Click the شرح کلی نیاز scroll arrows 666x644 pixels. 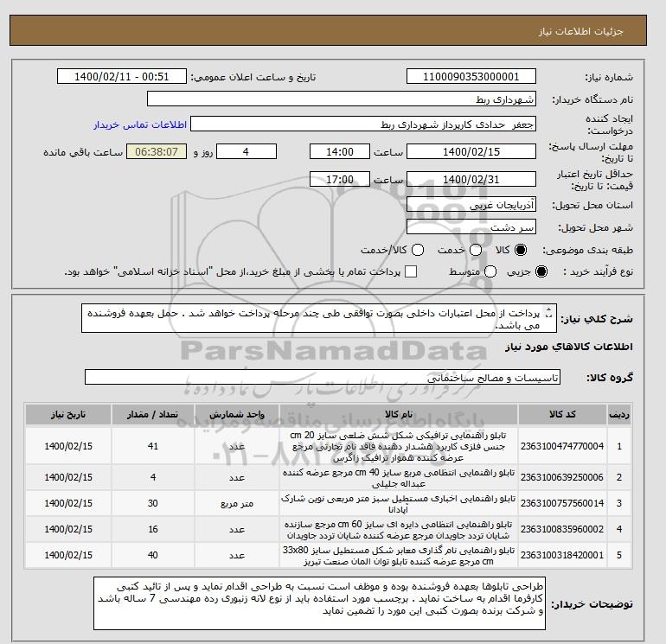coord(548,313)
